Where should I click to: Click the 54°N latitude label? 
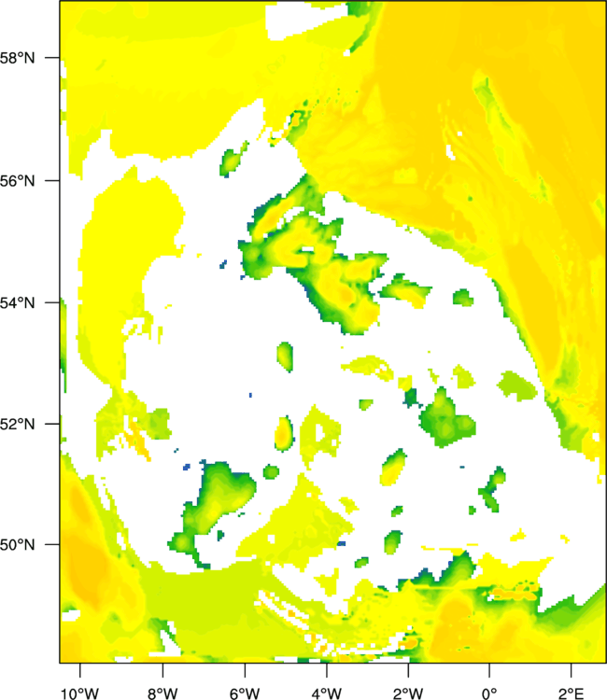(x=18, y=303)
